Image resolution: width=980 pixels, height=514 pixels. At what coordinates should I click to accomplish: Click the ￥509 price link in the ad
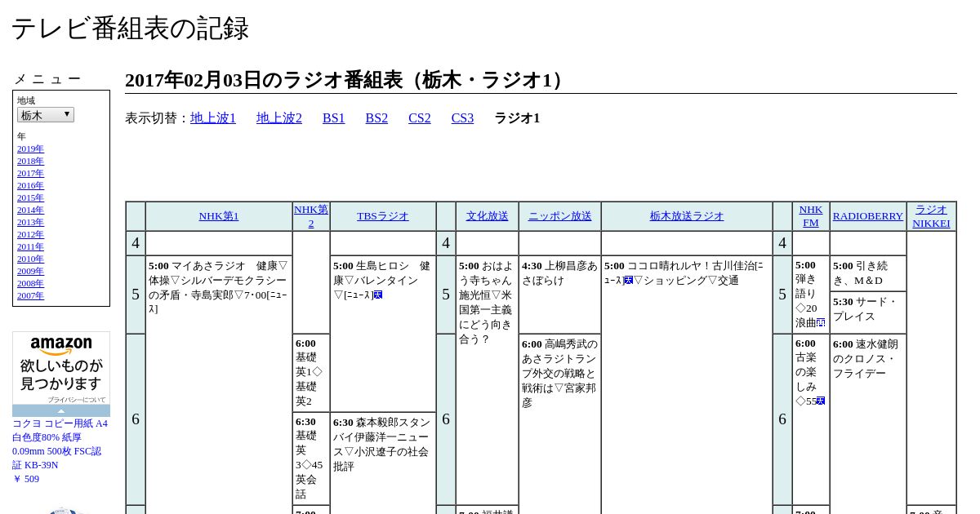(x=25, y=479)
